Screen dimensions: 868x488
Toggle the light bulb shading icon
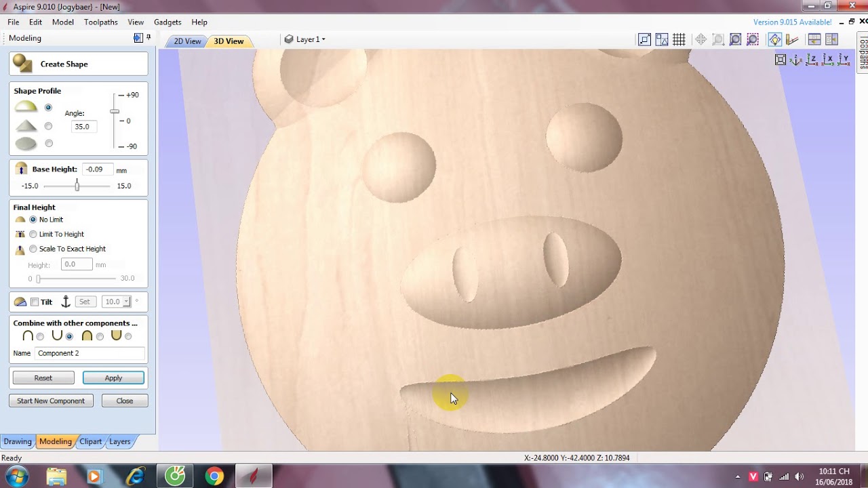point(775,39)
